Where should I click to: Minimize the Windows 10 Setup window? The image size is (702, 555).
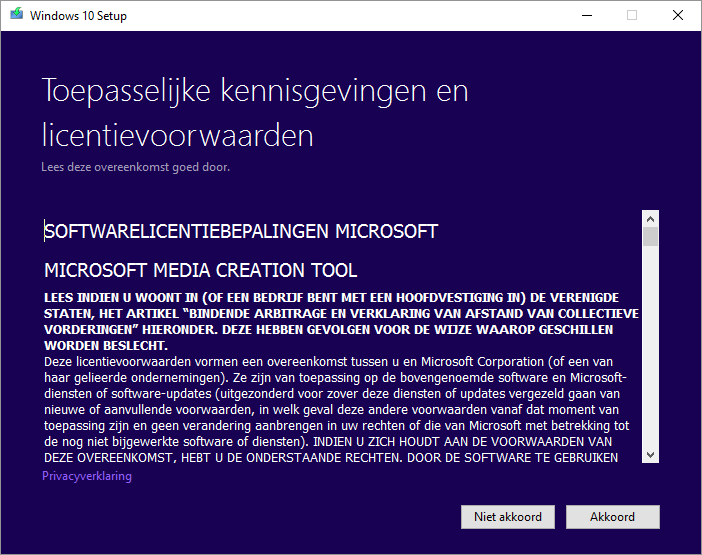587,16
